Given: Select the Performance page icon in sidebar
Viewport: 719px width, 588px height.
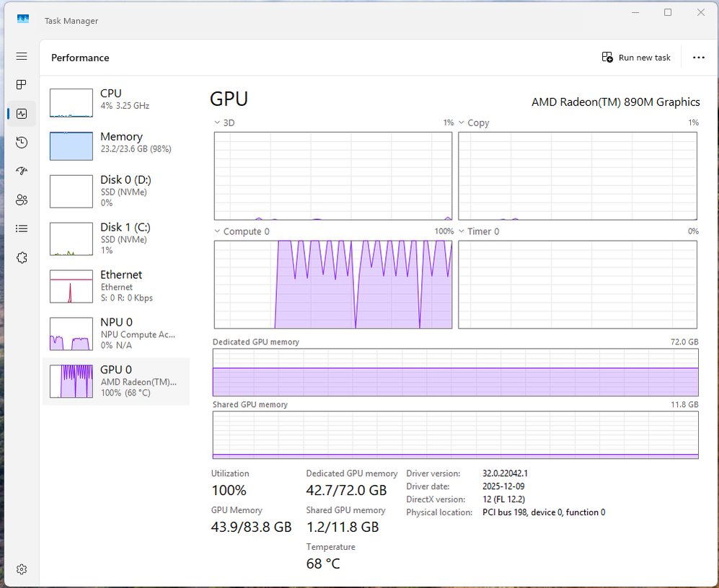Looking at the screenshot, I should coord(22,114).
